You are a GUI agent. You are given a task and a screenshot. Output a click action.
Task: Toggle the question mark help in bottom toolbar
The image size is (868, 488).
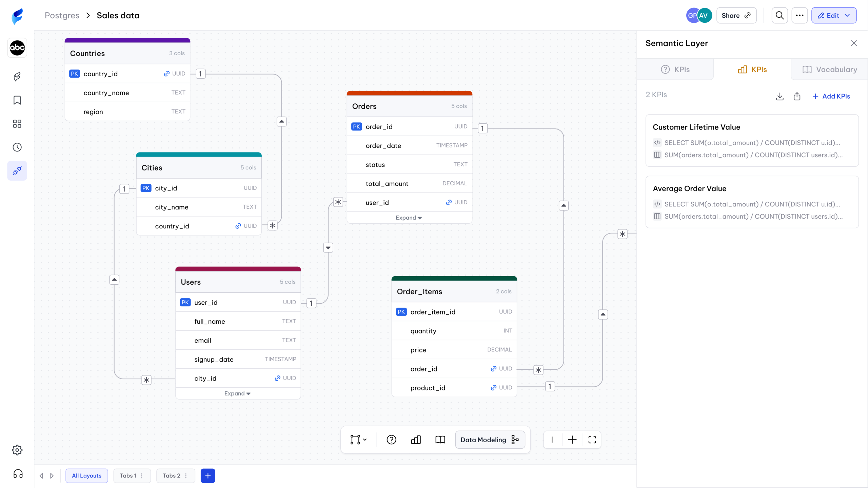391,440
